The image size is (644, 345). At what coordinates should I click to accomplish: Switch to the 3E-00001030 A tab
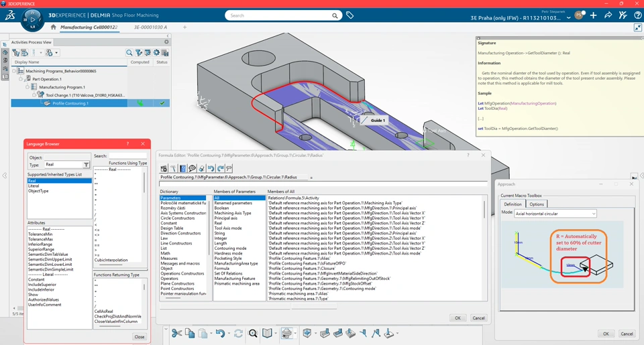[150, 27]
